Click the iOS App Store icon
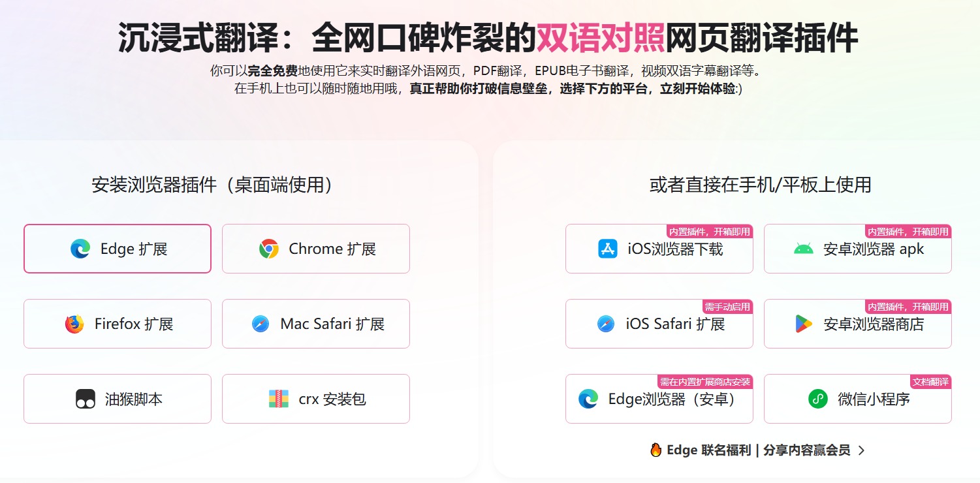The width and height of the screenshot is (980, 483). [608, 249]
